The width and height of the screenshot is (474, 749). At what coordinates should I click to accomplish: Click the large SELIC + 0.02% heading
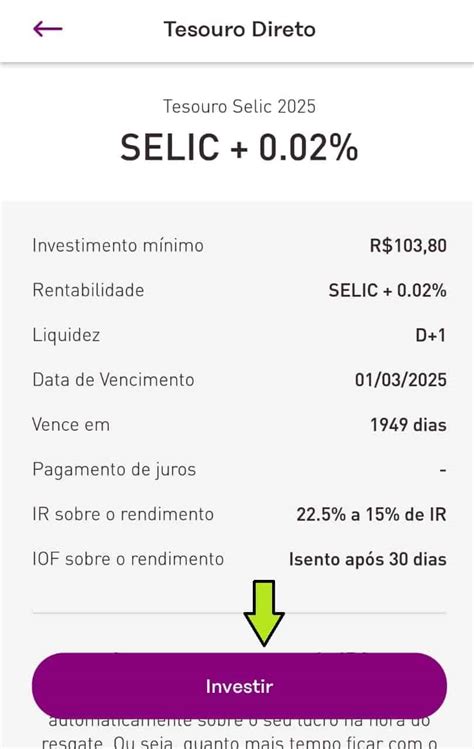click(x=239, y=148)
